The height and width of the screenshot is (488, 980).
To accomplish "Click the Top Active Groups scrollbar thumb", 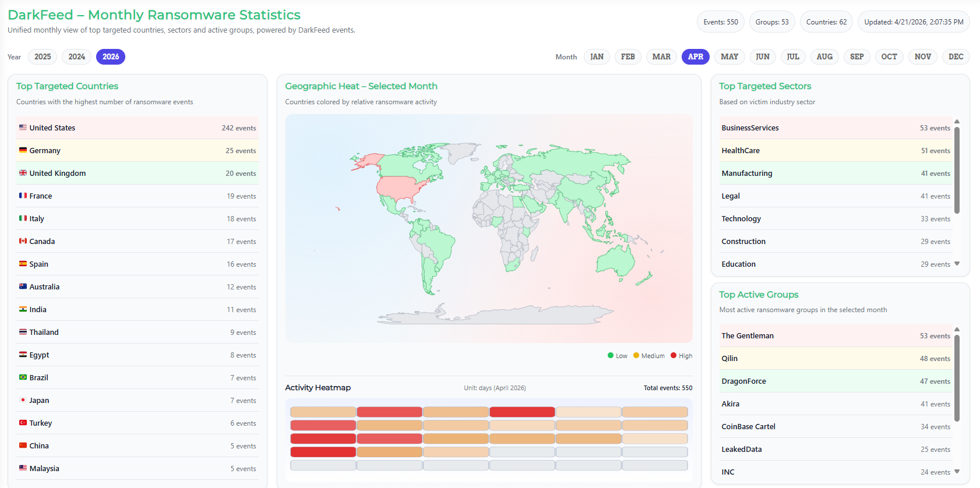I will [957, 378].
